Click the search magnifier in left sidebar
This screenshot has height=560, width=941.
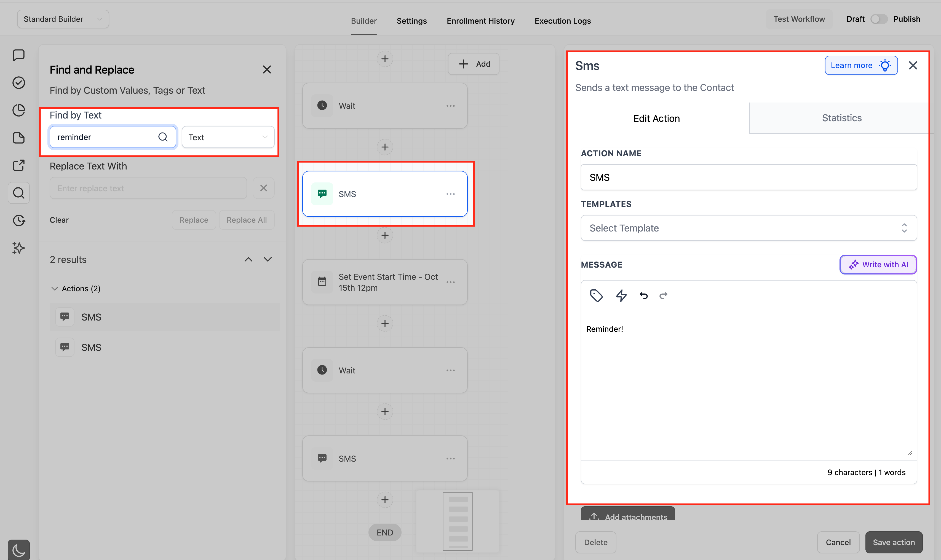click(18, 193)
